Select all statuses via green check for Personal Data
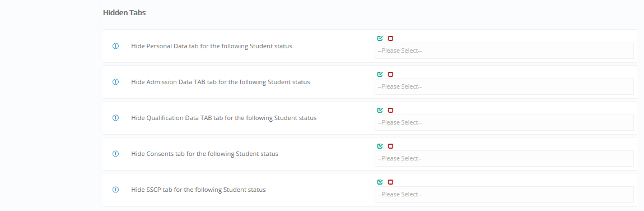Screen dimensions: 644x211 [380, 38]
